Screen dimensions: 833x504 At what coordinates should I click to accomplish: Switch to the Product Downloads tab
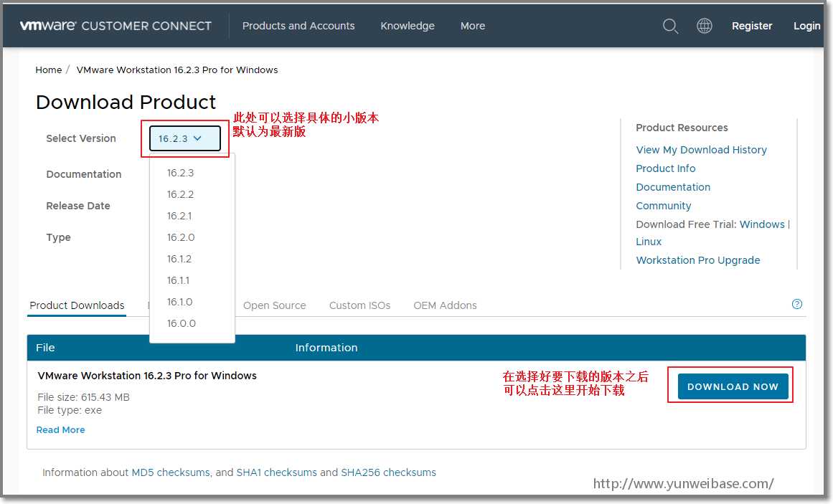coord(77,305)
